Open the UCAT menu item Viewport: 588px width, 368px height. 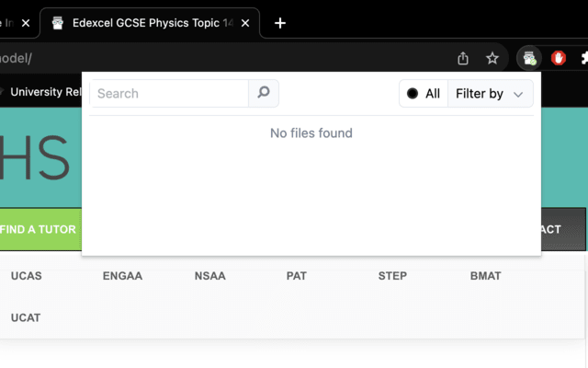(26, 317)
